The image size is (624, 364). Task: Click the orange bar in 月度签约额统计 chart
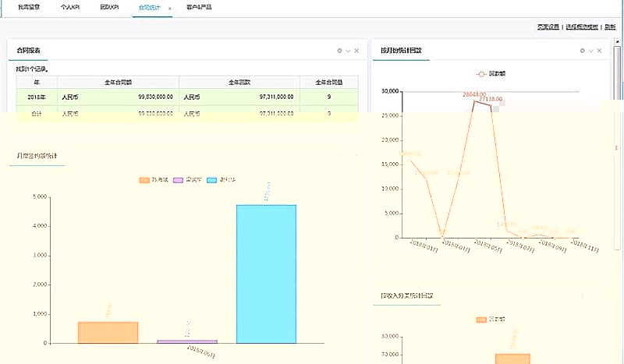[x=108, y=333]
